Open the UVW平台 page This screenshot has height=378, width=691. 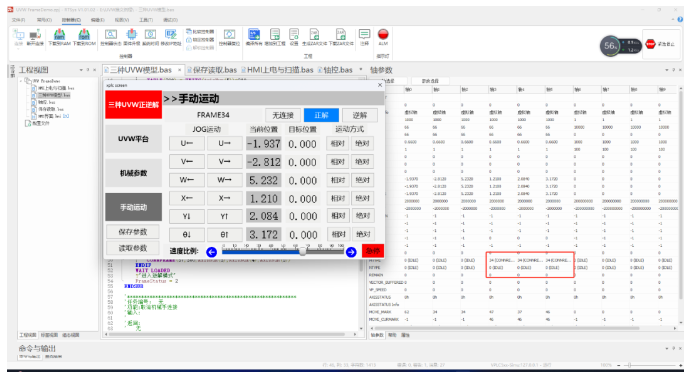[x=133, y=139]
